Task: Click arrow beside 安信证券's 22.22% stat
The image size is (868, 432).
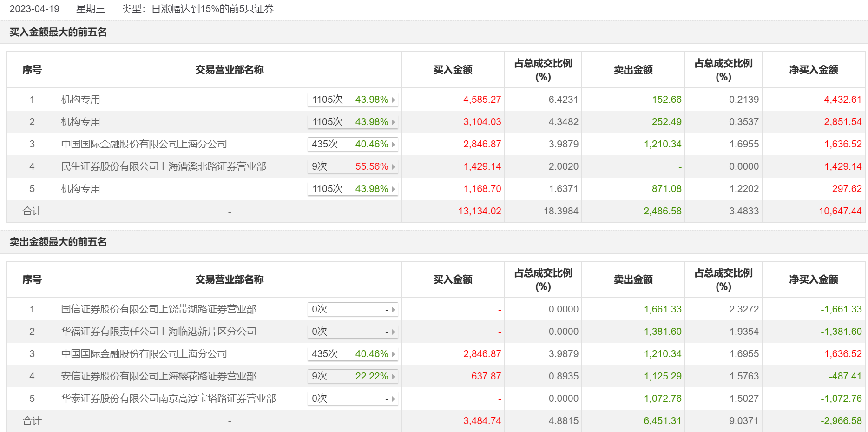Action: [394, 376]
